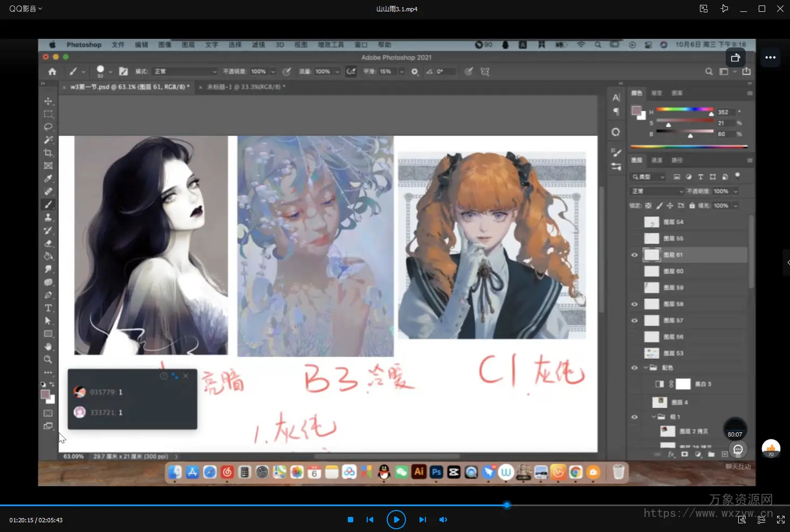Select the Zoom tool in toolbar
The width and height of the screenshot is (790, 532).
click(48, 360)
